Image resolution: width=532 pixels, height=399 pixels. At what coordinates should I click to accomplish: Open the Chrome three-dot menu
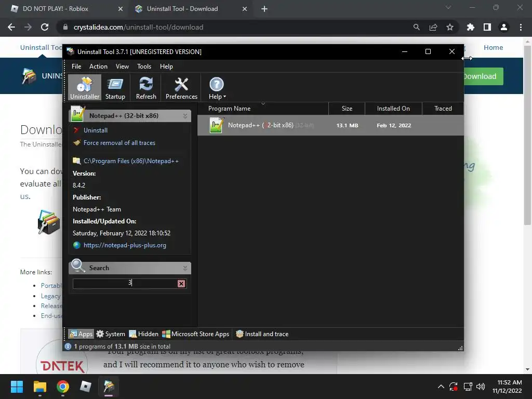521,27
